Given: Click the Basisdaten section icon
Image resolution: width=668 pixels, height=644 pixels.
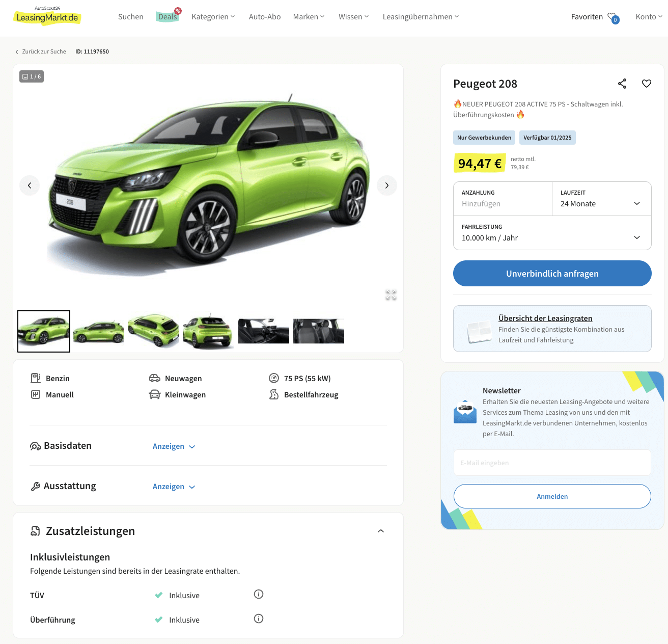Looking at the screenshot, I should coord(36,446).
